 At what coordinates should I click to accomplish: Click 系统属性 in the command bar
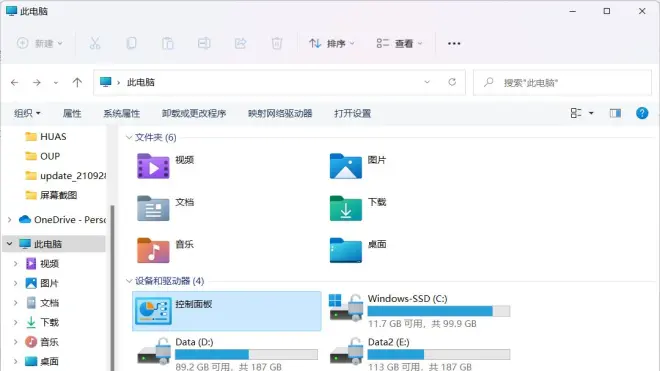[122, 113]
